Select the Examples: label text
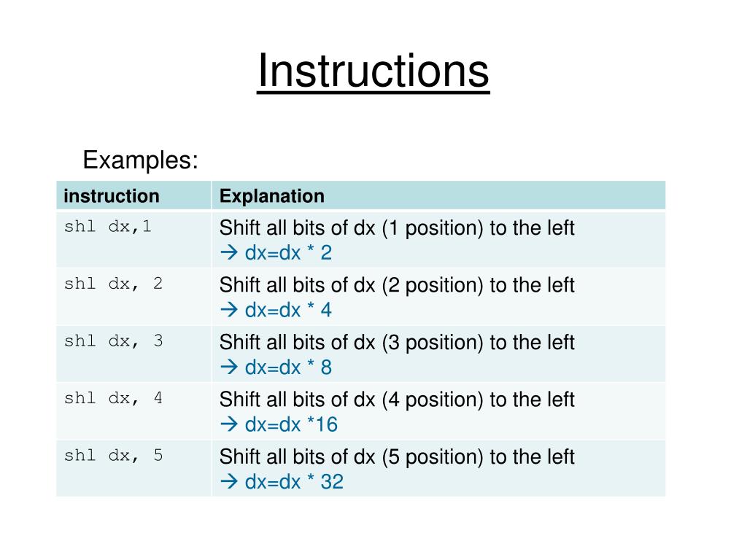The image size is (747, 560). click(x=140, y=160)
